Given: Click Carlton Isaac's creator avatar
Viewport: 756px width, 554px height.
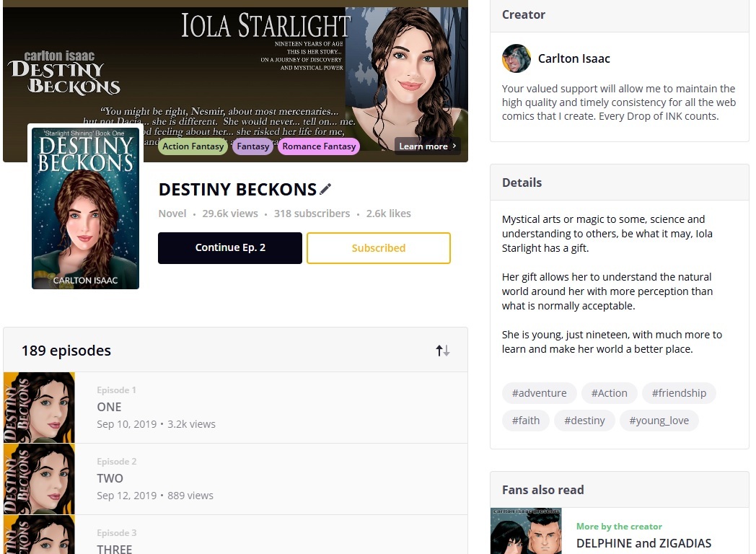Looking at the screenshot, I should (x=517, y=58).
